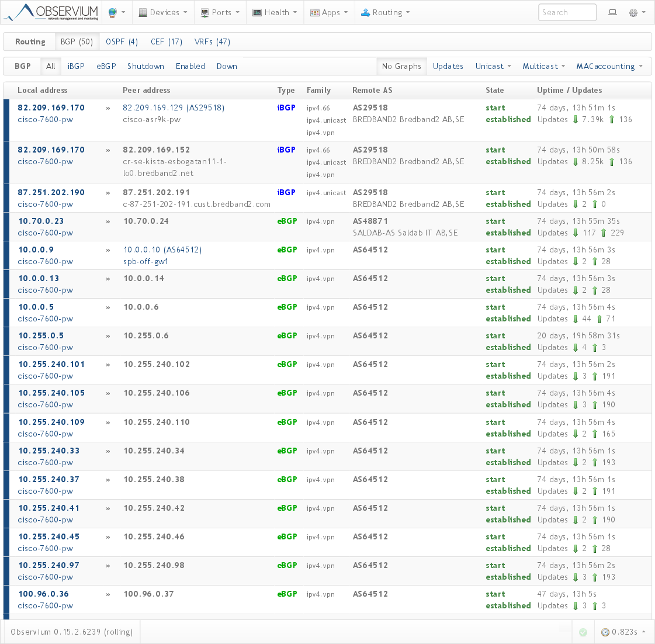
Task: Click the Devices menu icon
Action: (143, 12)
